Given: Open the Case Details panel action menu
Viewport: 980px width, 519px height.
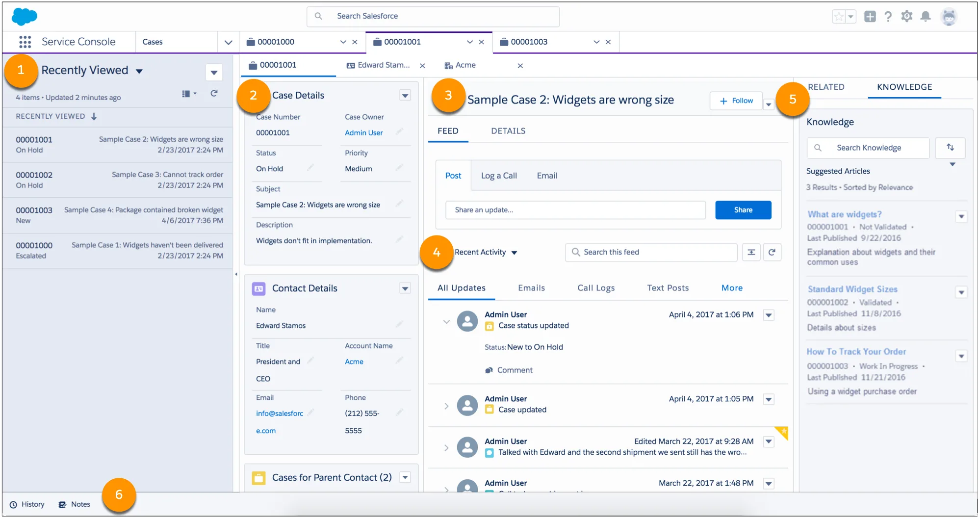Looking at the screenshot, I should coord(405,95).
